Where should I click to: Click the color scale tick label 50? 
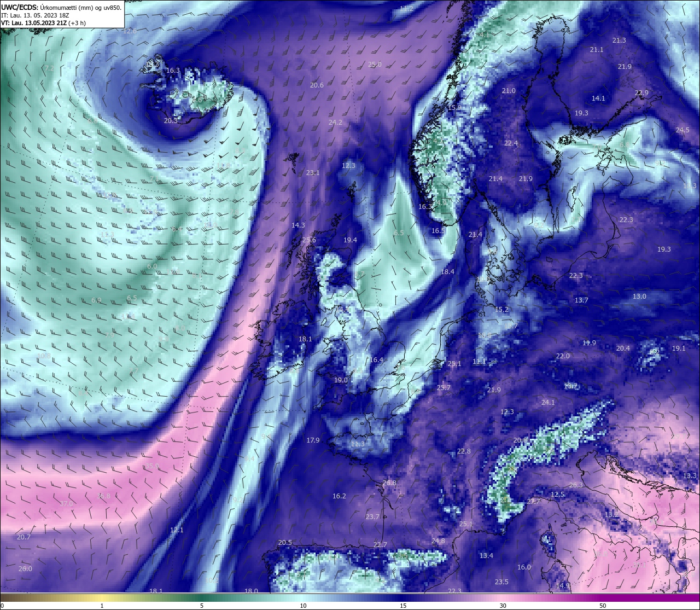click(603, 606)
